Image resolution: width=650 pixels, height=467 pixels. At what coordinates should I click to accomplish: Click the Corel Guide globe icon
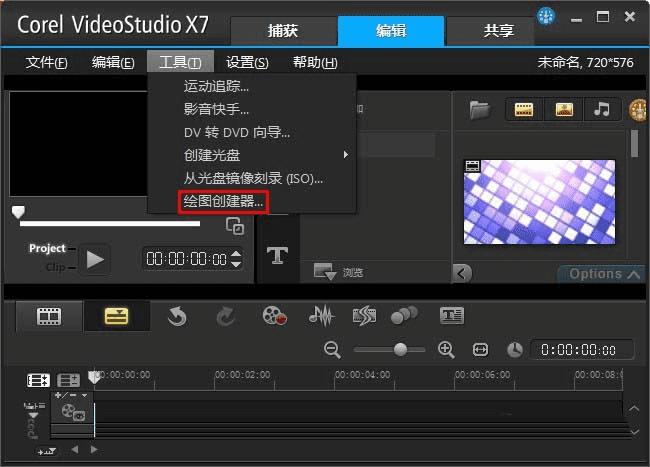click(546, 17)
